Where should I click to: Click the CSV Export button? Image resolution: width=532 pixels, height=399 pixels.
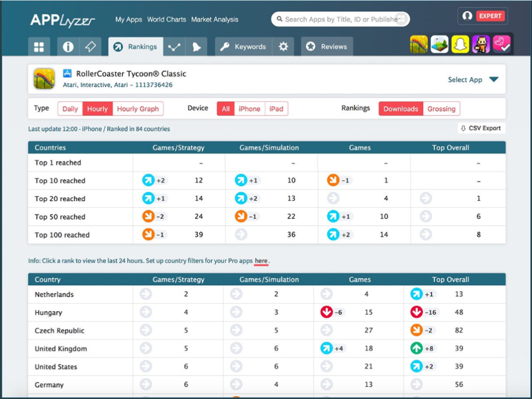[481, 127]
